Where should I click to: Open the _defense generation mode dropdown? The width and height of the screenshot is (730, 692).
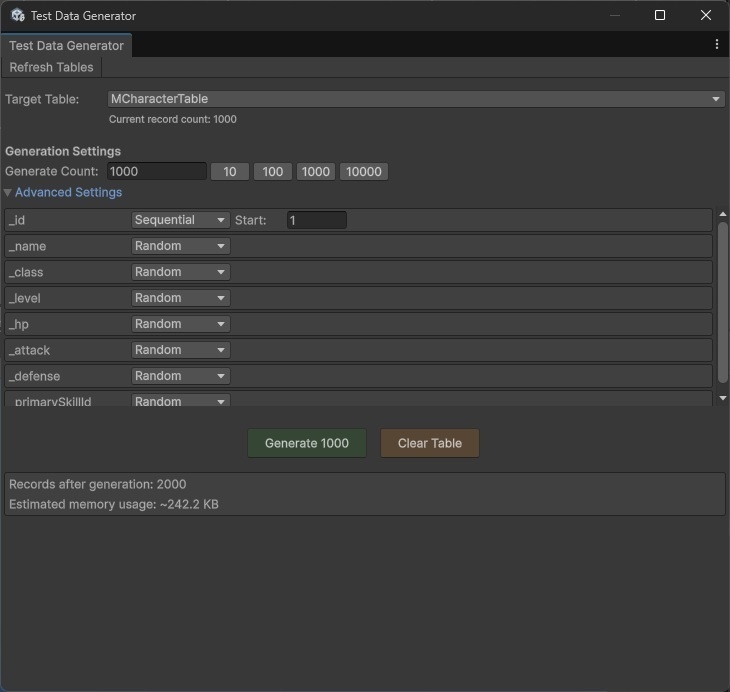click(181, 376)
